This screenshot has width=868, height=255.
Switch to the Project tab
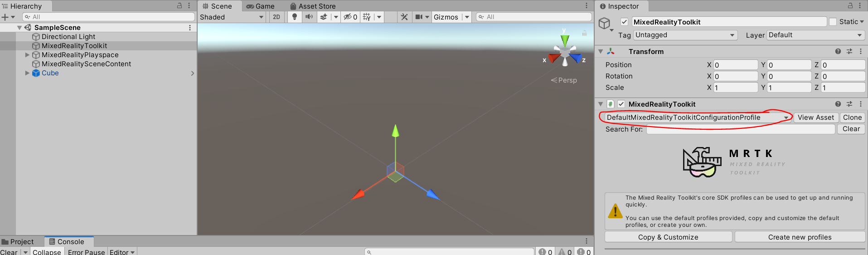click(18, 241)
